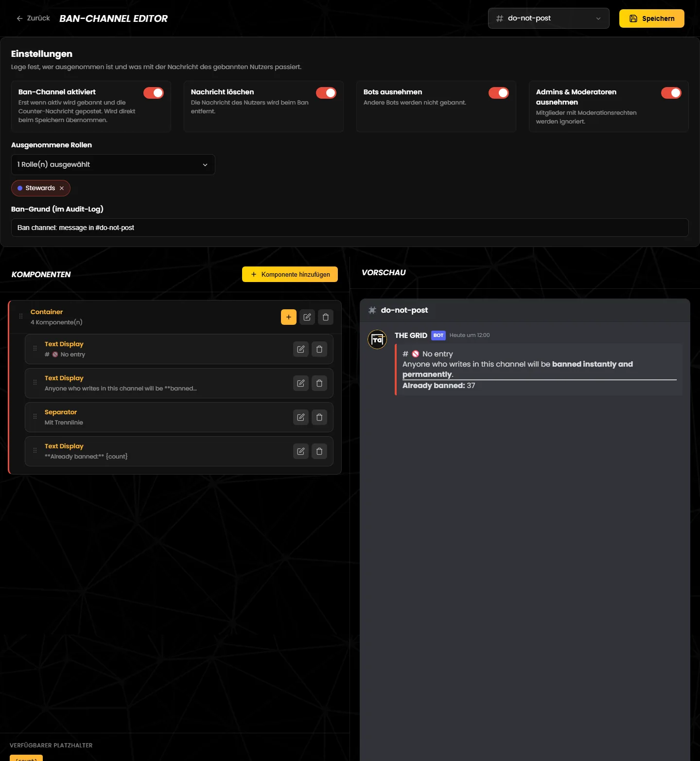
Task: Go back with the Zurück arrow
Action: tap(33, 18)
